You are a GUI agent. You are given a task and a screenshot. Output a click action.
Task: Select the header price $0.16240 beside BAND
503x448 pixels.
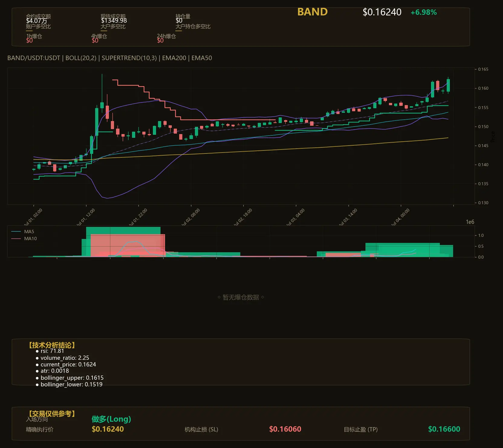(x=382, y=12)
